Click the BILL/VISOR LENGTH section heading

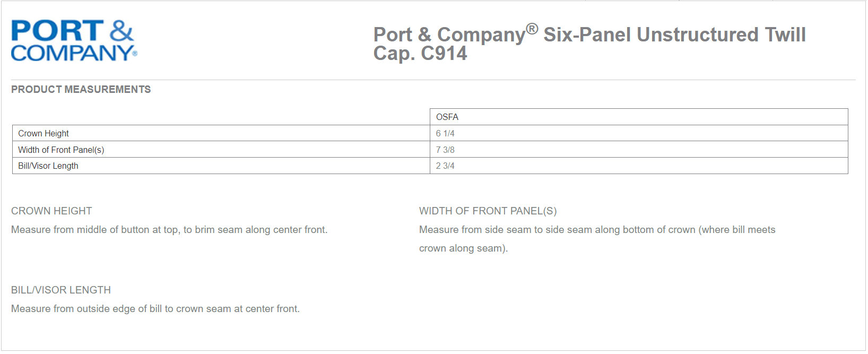click(x=61, y=290)
